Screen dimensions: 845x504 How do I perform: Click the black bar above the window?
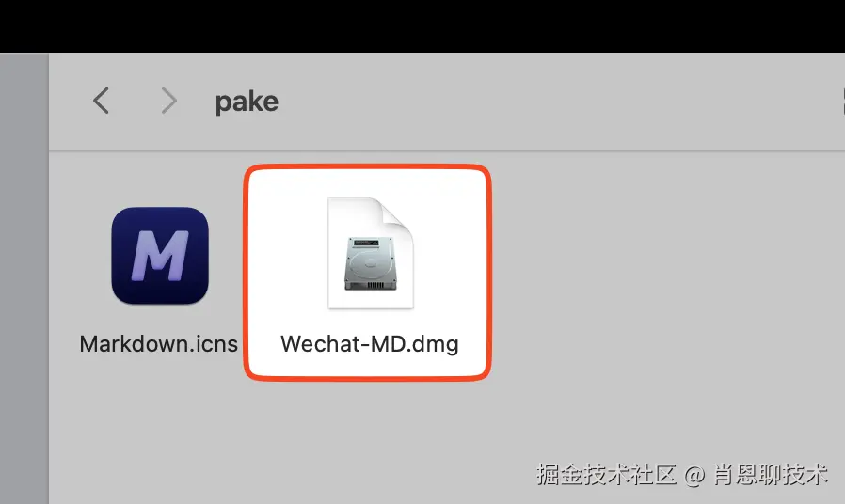pos(422,25)
